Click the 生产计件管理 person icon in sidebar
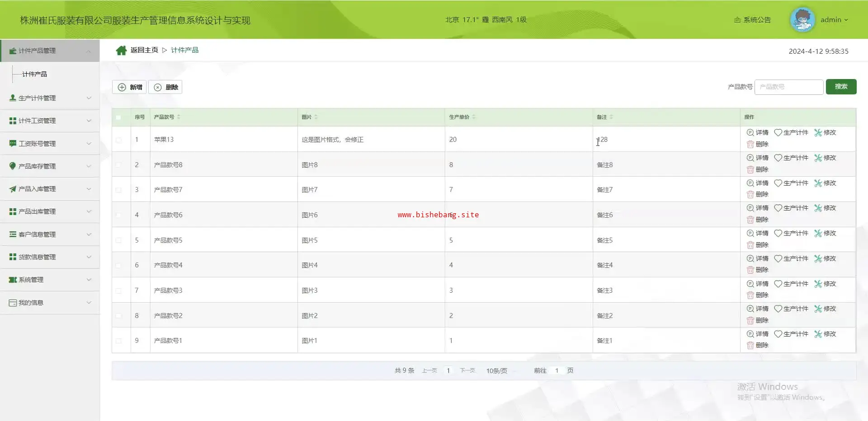This screenshot has height=421, width=868. pos(13,98)
